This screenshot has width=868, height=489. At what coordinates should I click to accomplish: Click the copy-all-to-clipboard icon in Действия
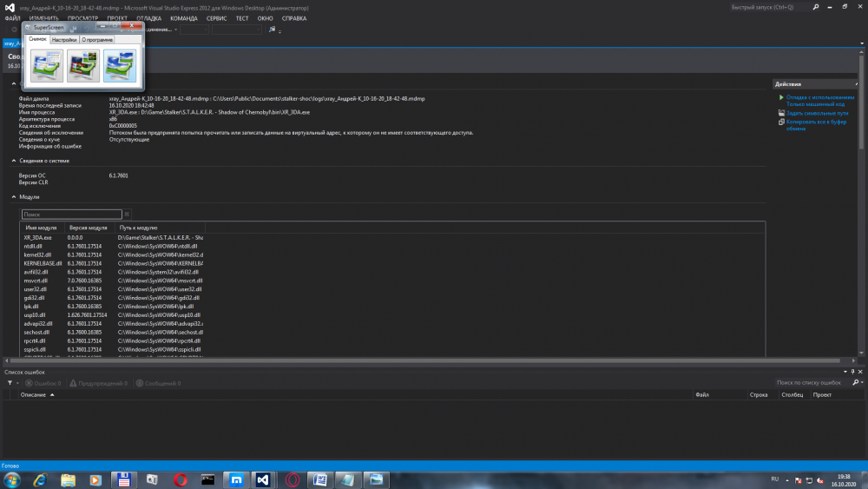tap(781, 122)
